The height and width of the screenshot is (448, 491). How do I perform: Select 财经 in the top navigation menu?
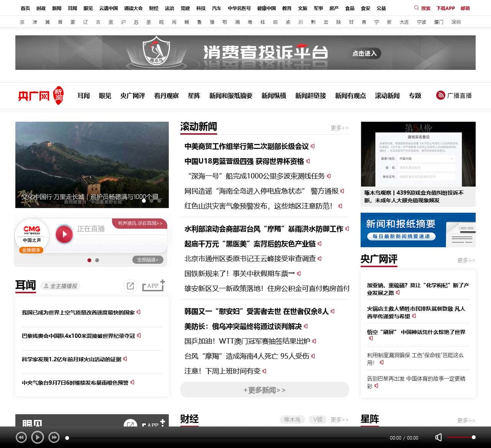point(153,8)
